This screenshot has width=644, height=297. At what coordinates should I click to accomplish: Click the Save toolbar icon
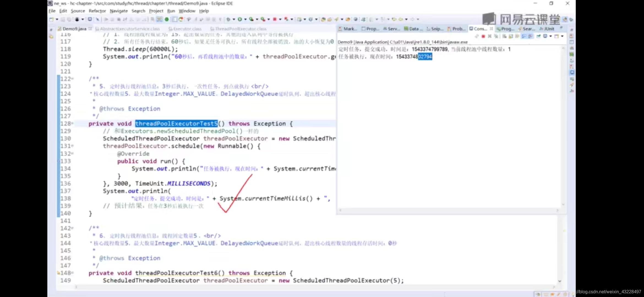coord(63,19)
